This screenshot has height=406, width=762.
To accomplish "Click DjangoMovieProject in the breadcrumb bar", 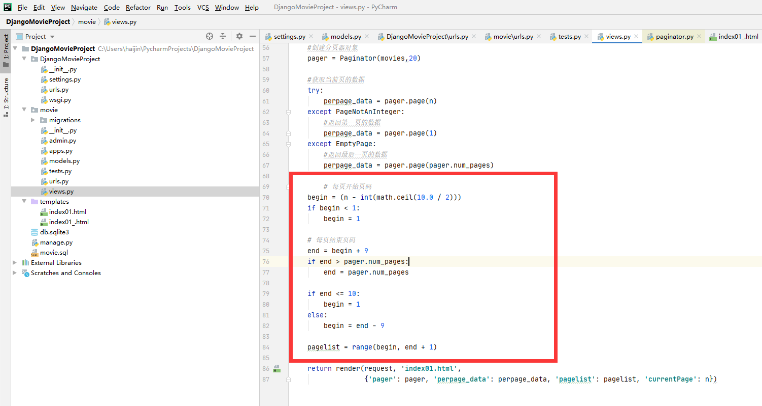I will point(38,22).
